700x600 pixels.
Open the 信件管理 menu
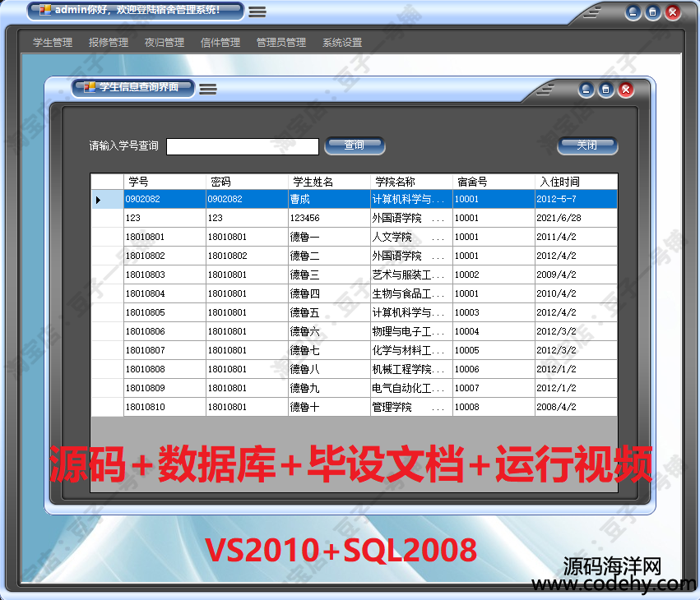[x=220, y=43]
